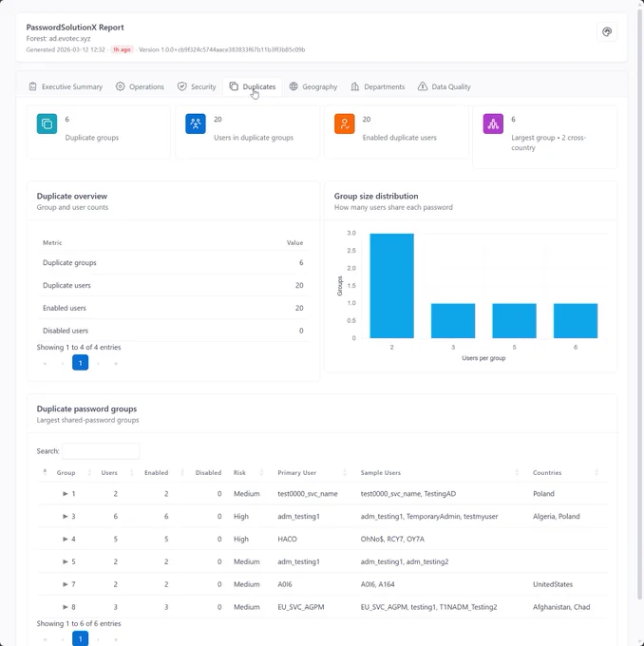
Task: Select the Duplicates tab
Action: pyautogui.click(x=252, y=86)
